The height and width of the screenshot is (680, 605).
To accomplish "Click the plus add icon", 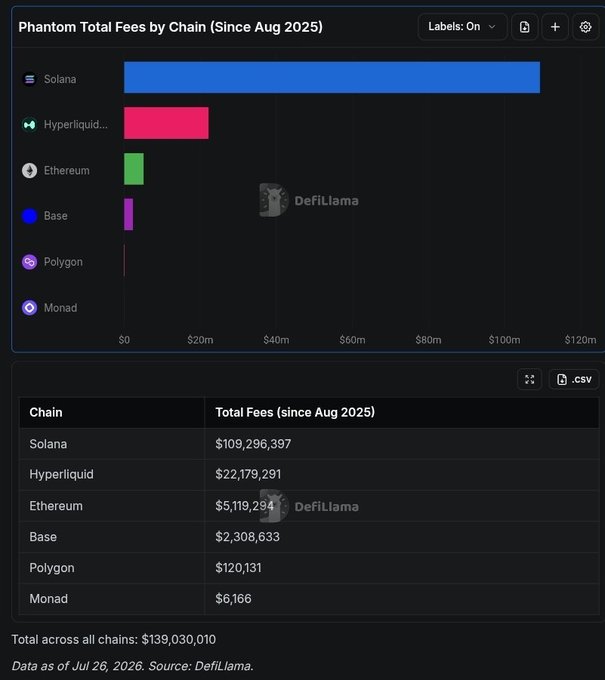I will pos(555,27).
